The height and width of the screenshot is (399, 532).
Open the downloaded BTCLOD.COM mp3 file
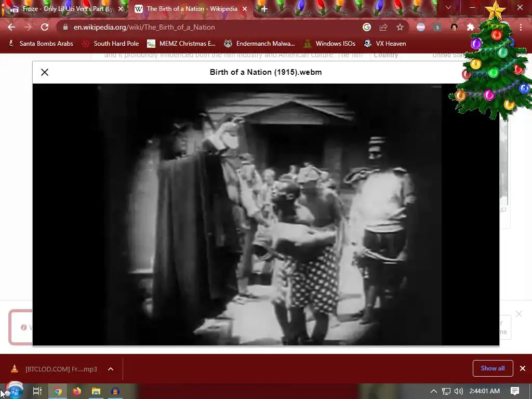(55, 369)
